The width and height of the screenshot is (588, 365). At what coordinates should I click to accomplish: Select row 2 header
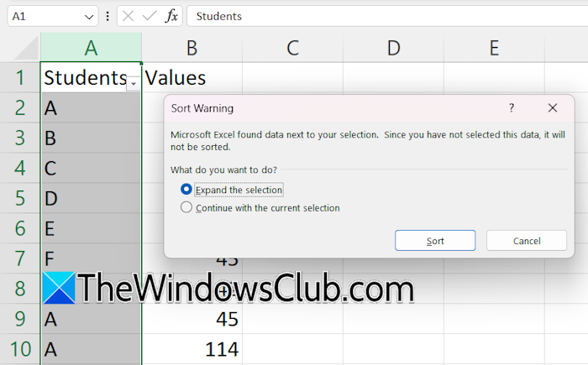[20, 107]
